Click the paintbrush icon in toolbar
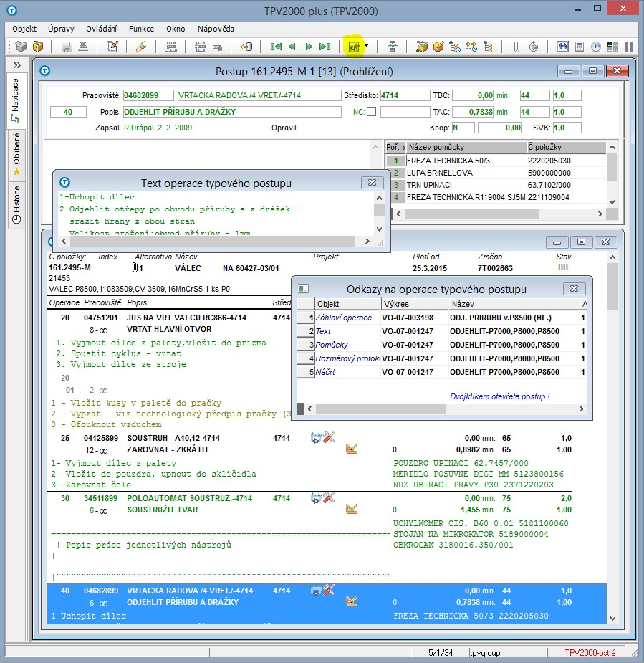Screen dimensions: 644x663 tap(141, 47)
